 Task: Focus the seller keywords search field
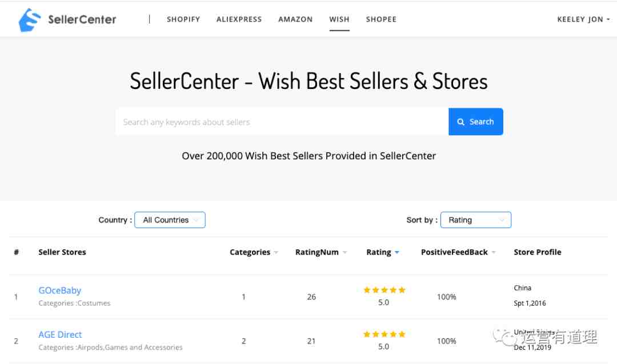(x=282, y=122)
